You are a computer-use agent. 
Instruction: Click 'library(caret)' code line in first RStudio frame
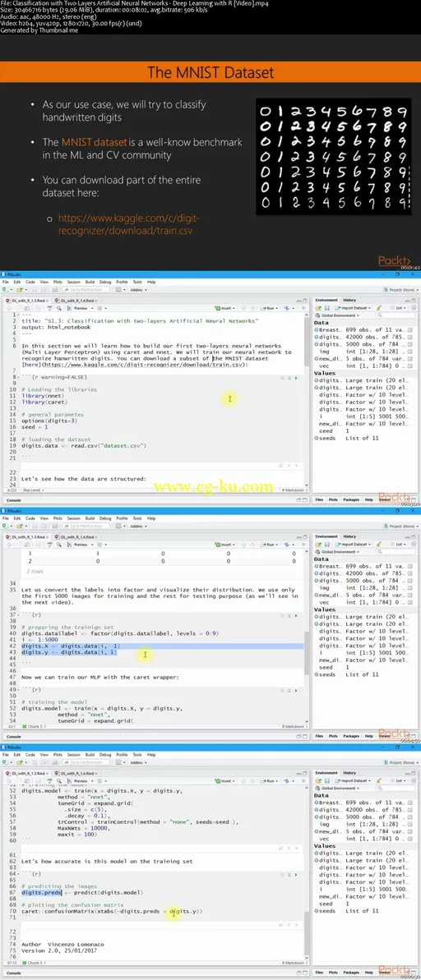pyautogui.click(x=44, y=401)
